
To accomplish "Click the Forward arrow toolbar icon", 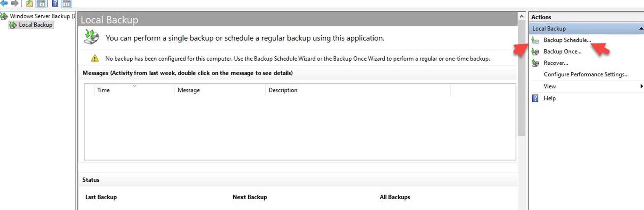I will pyautogui.click(x=15, y=3).
